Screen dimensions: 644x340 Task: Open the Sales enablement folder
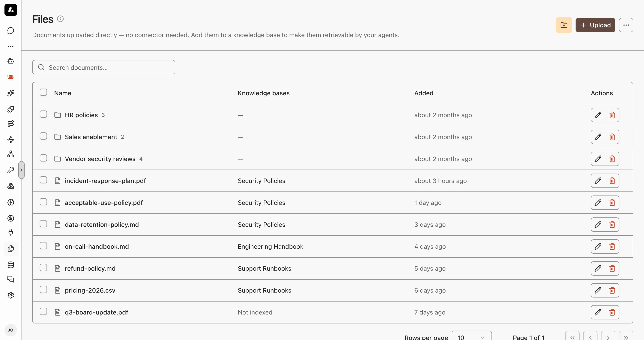point(91,137)
